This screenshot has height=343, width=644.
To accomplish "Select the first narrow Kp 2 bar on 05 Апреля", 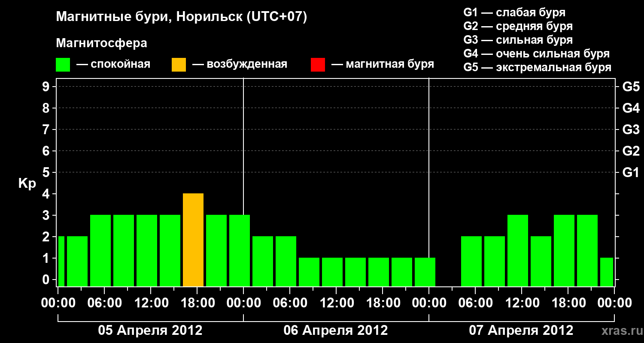I will 61,261.
